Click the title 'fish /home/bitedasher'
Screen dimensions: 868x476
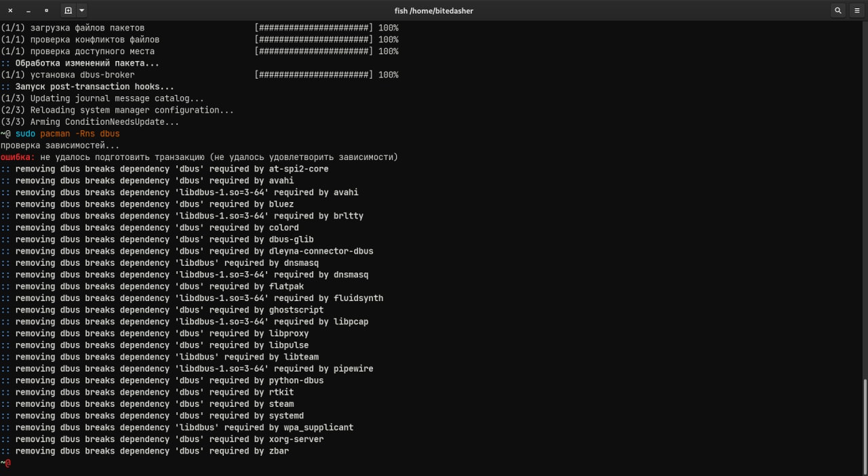pos(434,10)
